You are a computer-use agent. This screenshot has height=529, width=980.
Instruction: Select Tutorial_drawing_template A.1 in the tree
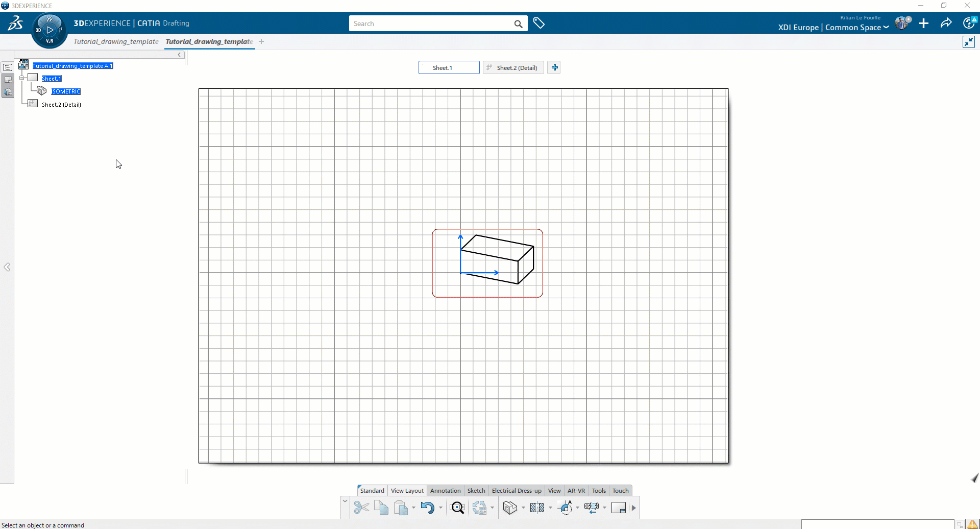[72, 65]
